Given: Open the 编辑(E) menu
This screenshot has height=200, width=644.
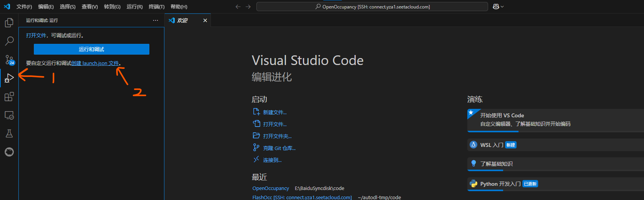Looking at the screenshot, I should coord(46,7).
